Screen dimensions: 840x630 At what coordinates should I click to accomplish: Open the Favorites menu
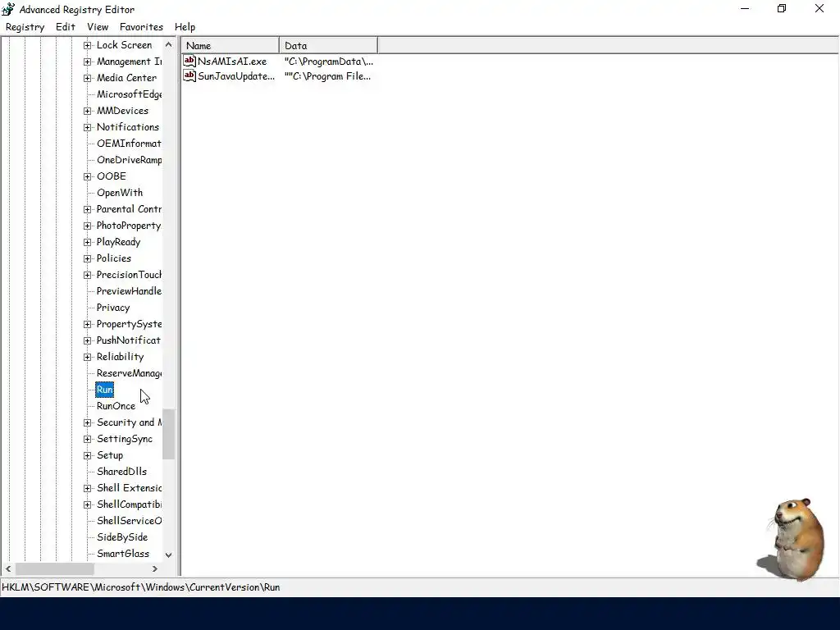click(x=141, y=27)
